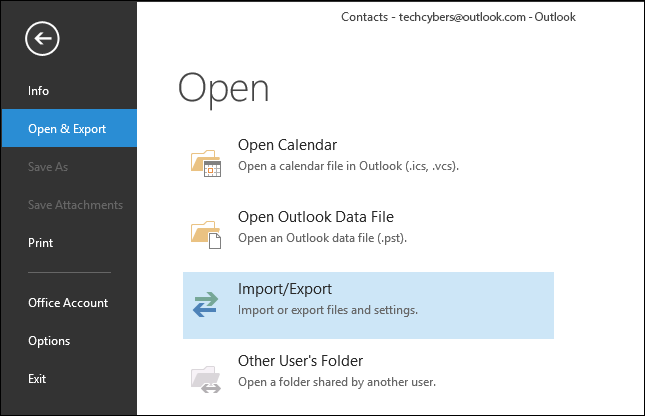Click the Open Calendar folder icon
Image resolution: width=645 pixels, height=416 pixels.
206,163
